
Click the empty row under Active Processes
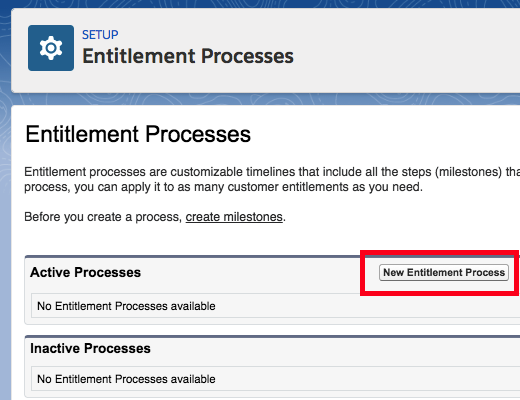tap(275, 306)
